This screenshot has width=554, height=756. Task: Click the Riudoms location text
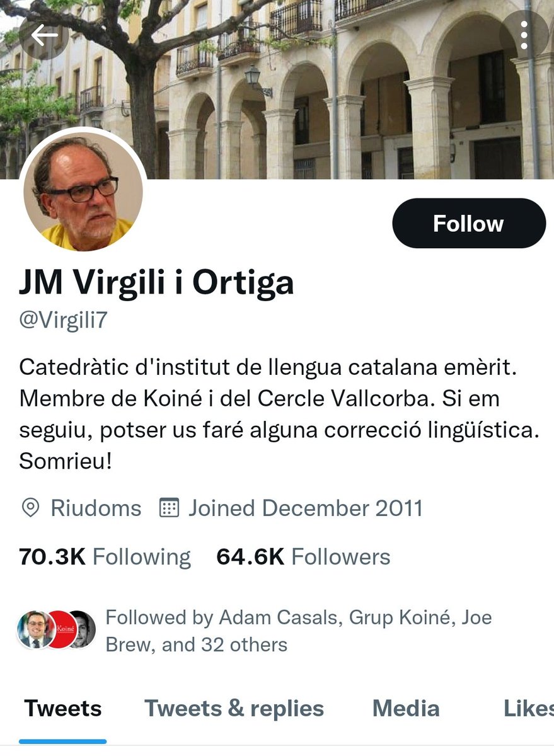pyautogui.click(x=96, y=508)
